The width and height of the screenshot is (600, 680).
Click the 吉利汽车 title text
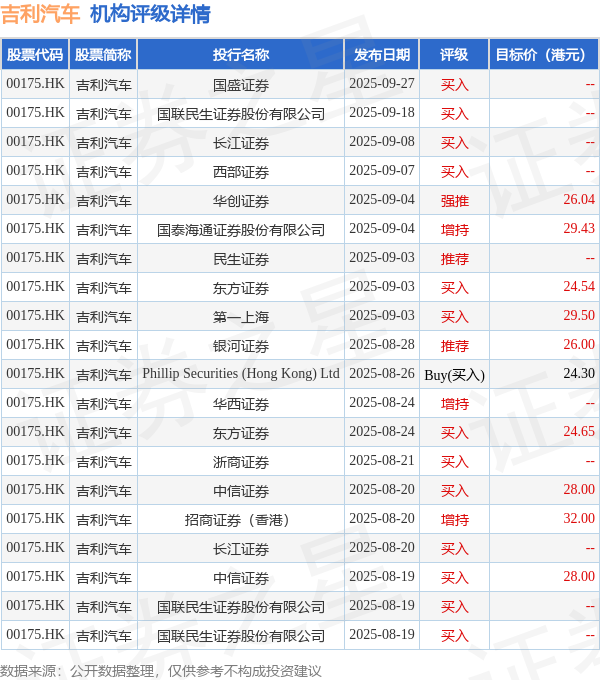pos(40,14)
